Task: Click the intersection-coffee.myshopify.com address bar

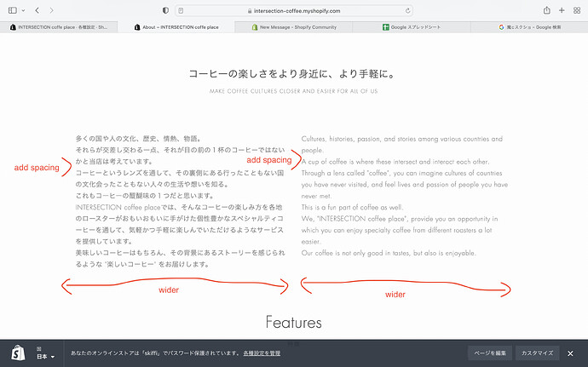Action: 294,11
